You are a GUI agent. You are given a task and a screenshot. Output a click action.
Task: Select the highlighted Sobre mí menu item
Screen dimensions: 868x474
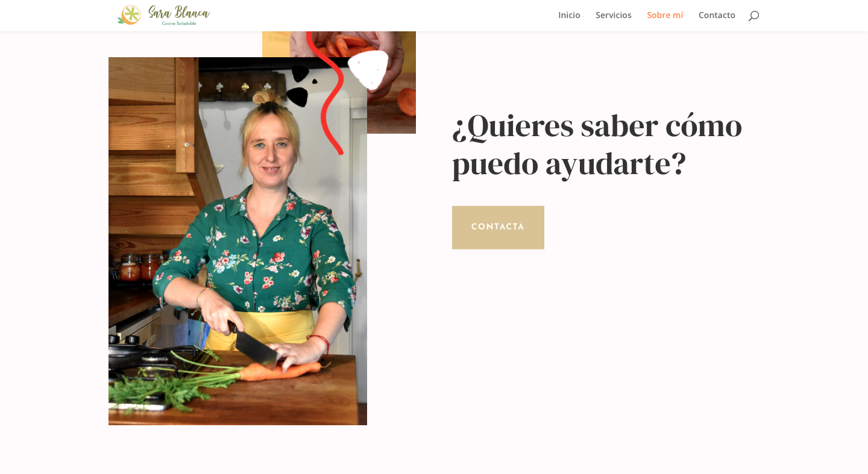point(665,15)
